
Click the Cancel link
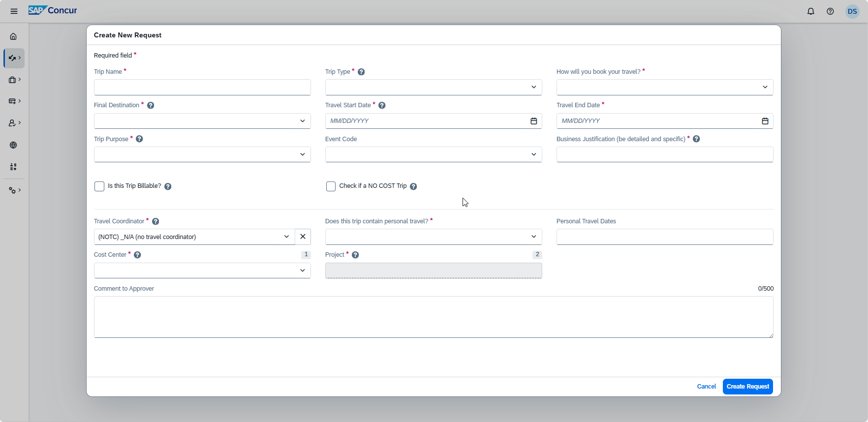[x=706, y=387]
